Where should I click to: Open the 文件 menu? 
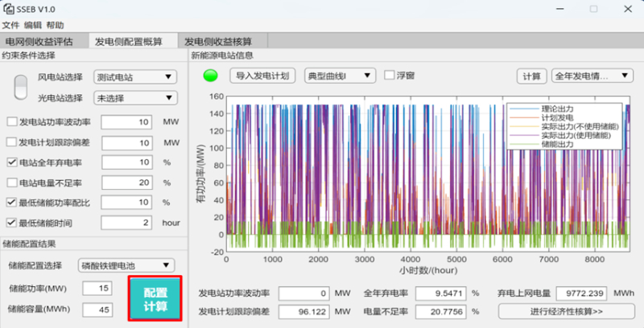pyautogui.click(x=10, y=25)
